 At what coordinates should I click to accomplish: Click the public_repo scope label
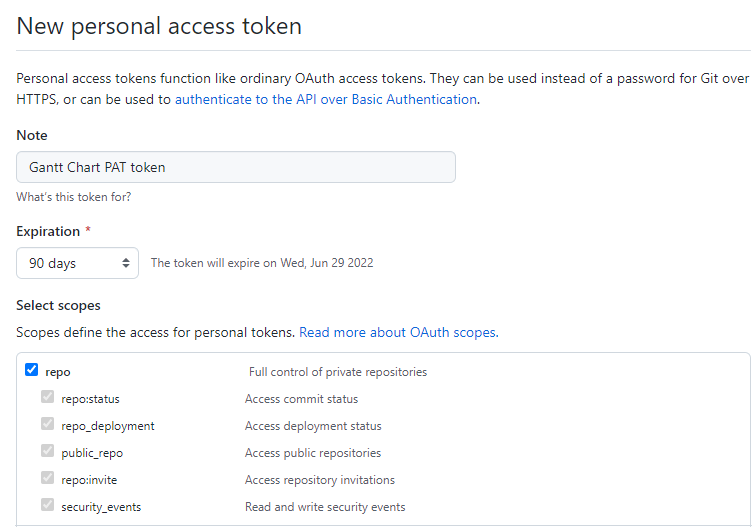pyautogui.click(x=92, y=453)
